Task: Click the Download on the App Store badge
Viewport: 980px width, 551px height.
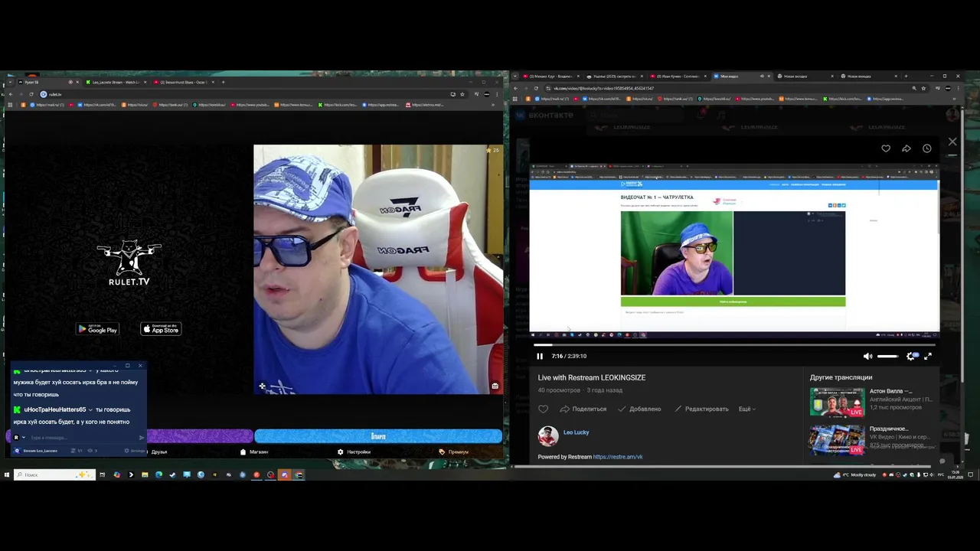Action: tap(161, 329)
